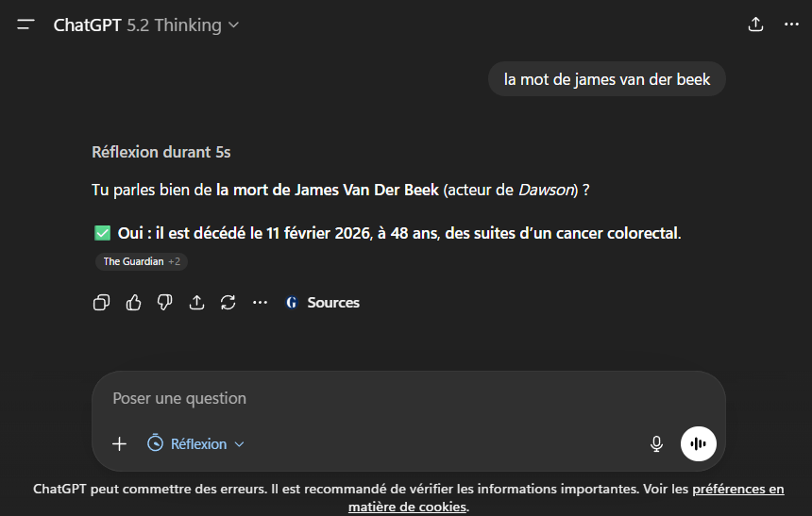This screenshot has width=812, height=516.
Task: Open the sidebar menu icon
Action: [25, 25]
